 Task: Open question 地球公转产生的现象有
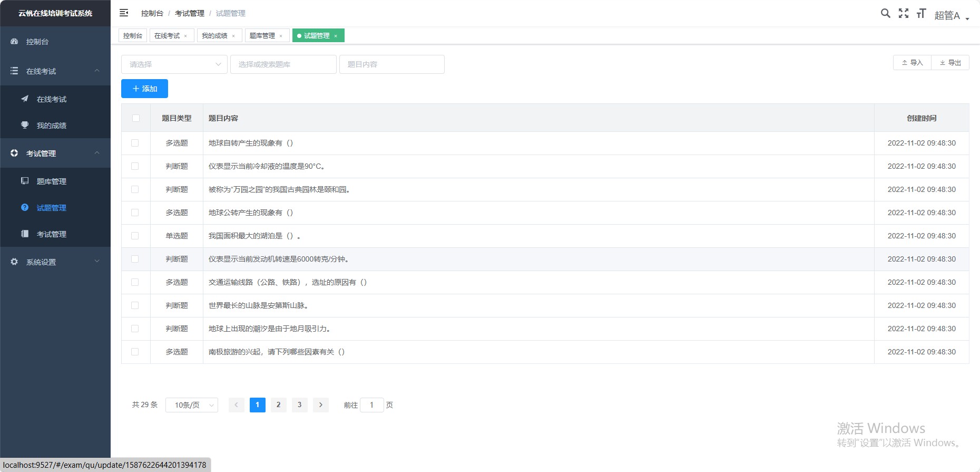251,213
